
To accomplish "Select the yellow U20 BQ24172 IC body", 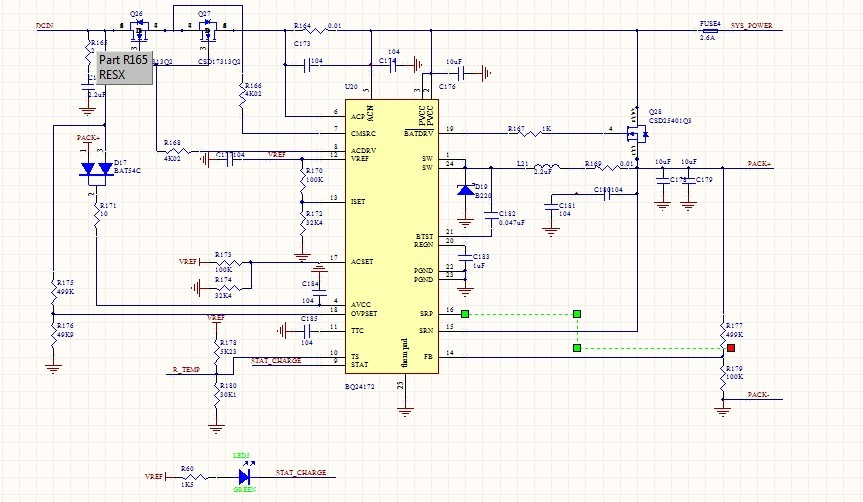I will [392, 237].
